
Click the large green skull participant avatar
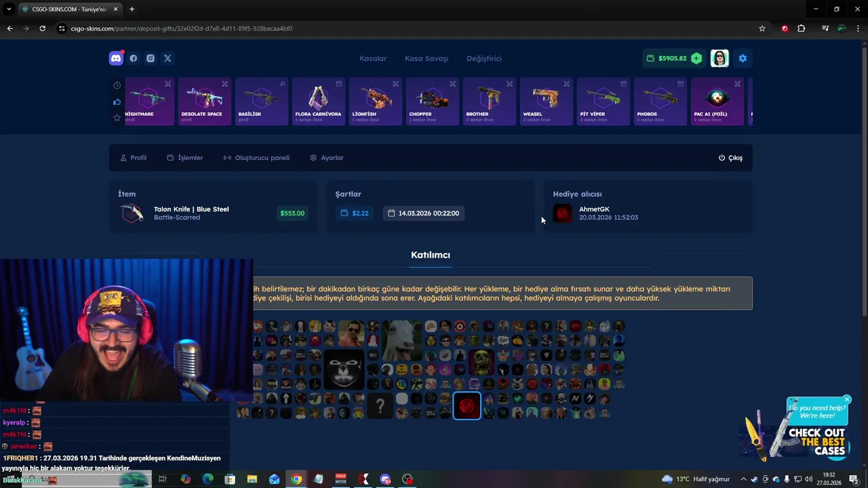(481, 363)
